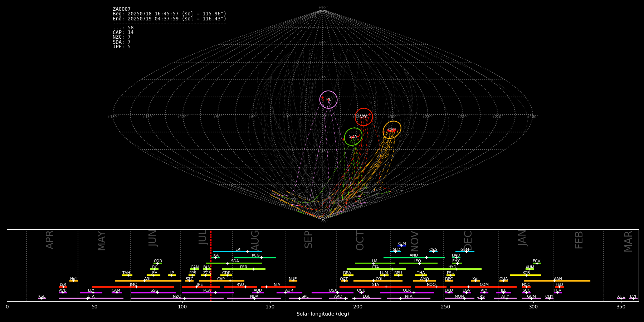
Task: Click the +90 latitude label atop sky map
Action: click(x=322, y=8)
